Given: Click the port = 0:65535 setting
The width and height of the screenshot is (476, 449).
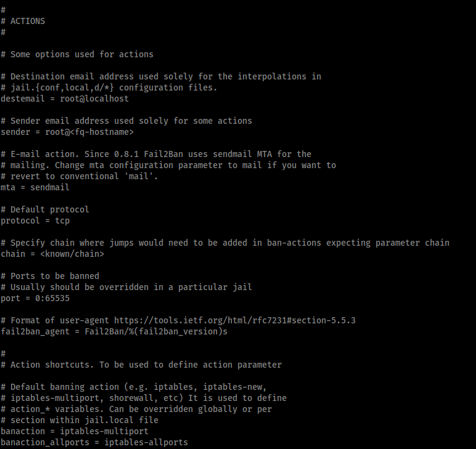Looking at the screenshot, I should coord(35,298).
